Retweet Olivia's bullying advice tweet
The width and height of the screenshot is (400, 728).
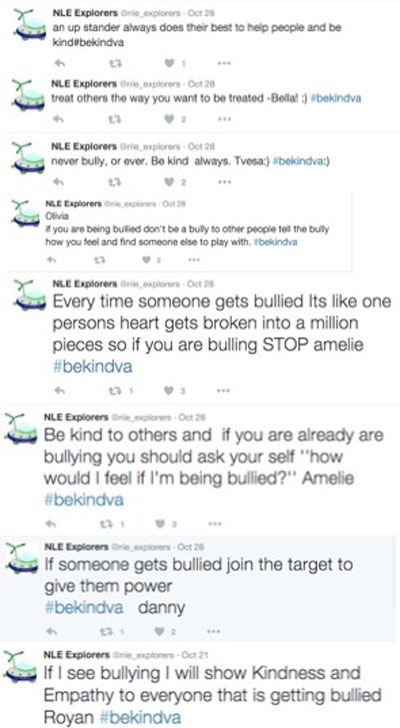[x=98, y=260]
